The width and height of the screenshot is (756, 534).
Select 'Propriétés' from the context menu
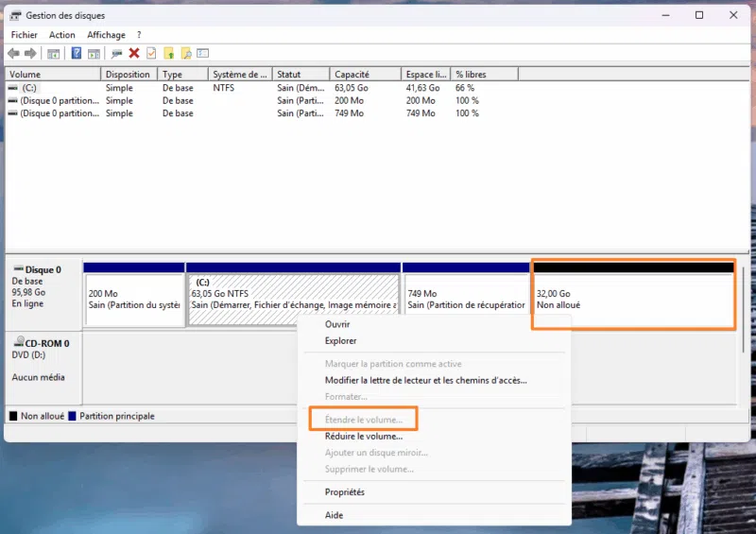(344, 492)
